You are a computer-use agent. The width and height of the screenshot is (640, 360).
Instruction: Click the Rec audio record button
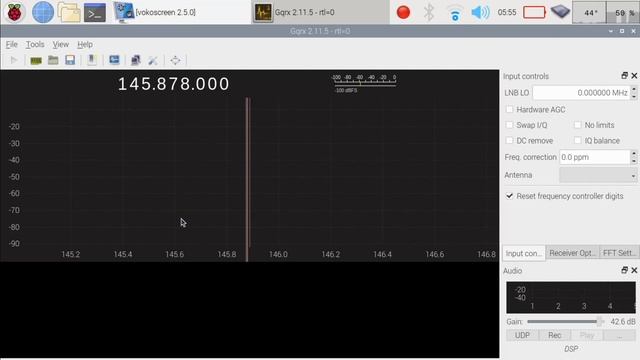554,335
